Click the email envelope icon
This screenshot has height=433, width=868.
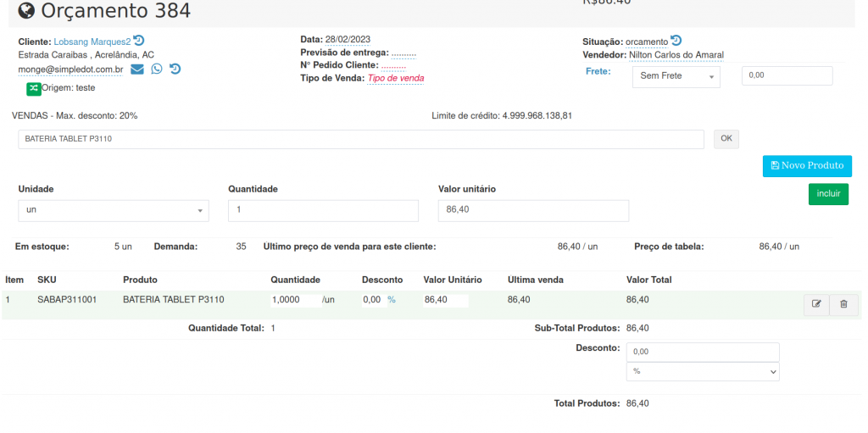click(137, 69)
